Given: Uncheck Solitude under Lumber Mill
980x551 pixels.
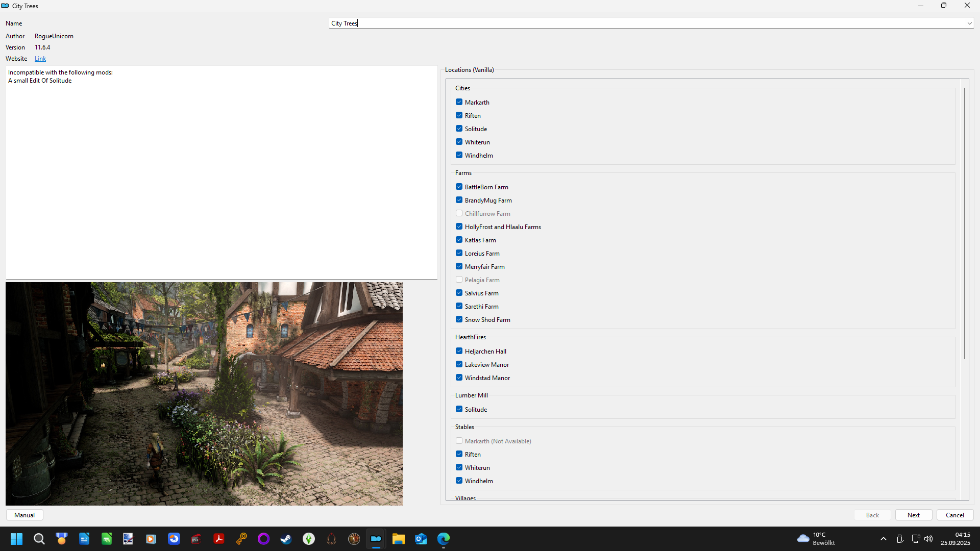Looking at the screenshot, I should (x=459, y=409).
